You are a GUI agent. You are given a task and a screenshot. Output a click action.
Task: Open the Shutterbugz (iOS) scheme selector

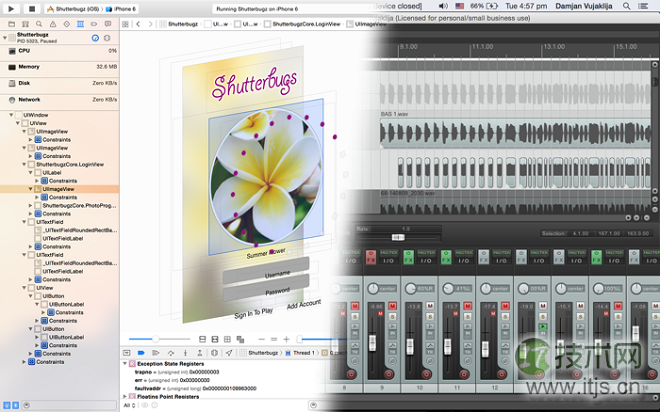pyautogui.click(x=73, y=9)
